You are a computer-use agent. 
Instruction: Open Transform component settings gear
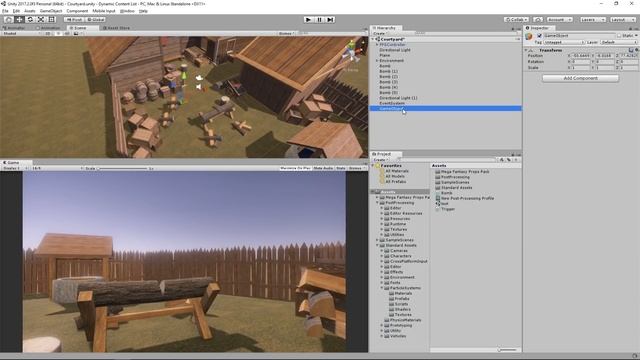636,50
